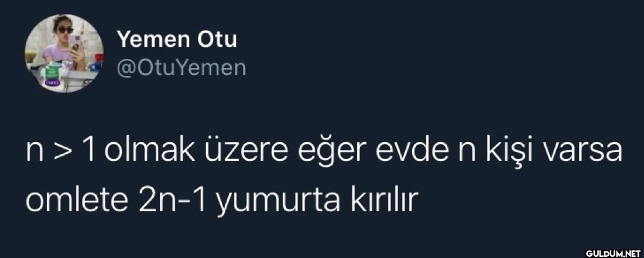Screen dimensions: 644x258
Task: Click the 'Otu' part of the display name
Action: point(218,40)
